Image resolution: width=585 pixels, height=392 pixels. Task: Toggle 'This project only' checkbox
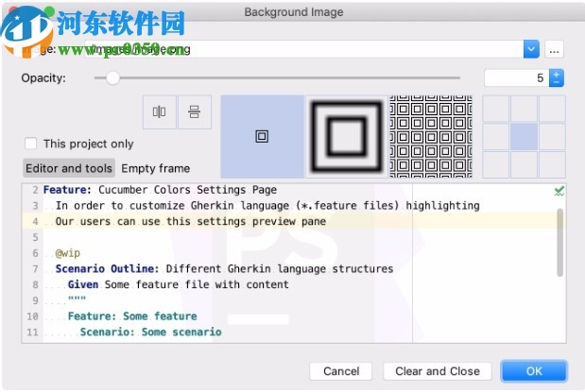pyautogui.click(x=30, y=144)
